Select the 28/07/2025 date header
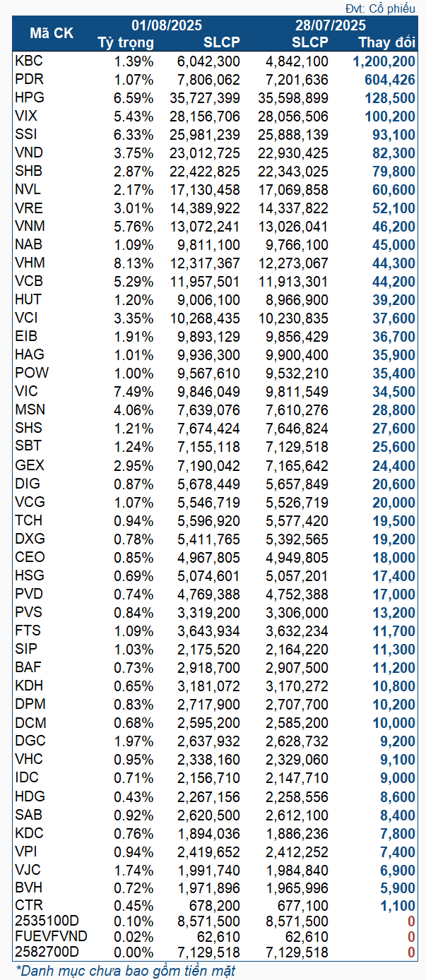426x980 pixels. 331,25
